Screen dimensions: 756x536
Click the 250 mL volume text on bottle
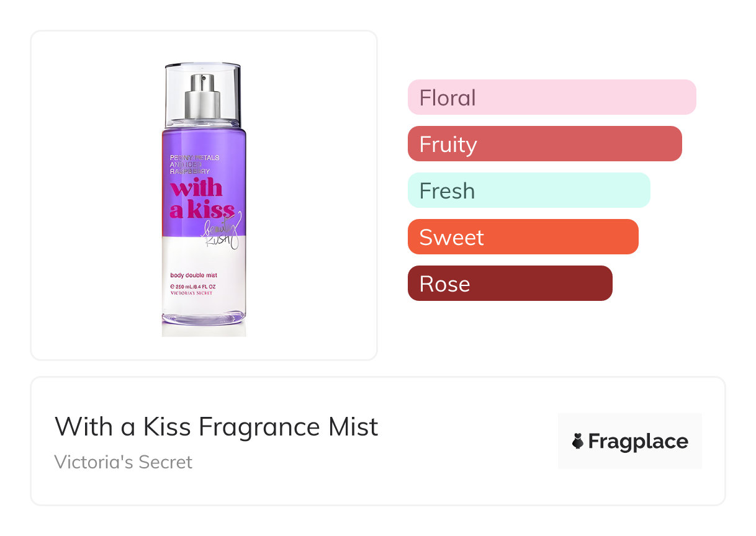191,286
